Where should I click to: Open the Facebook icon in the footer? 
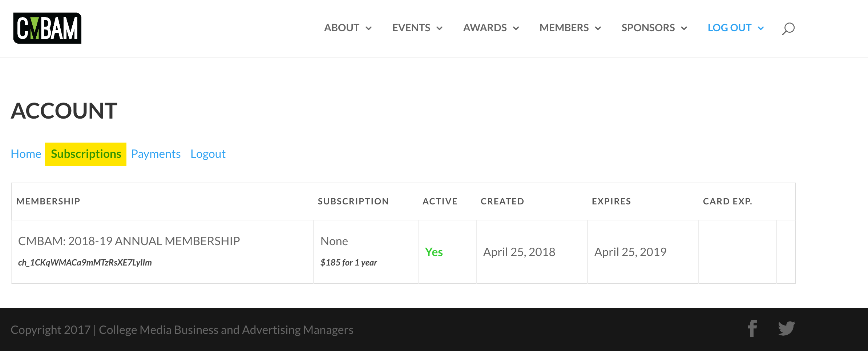pos(752,329)
